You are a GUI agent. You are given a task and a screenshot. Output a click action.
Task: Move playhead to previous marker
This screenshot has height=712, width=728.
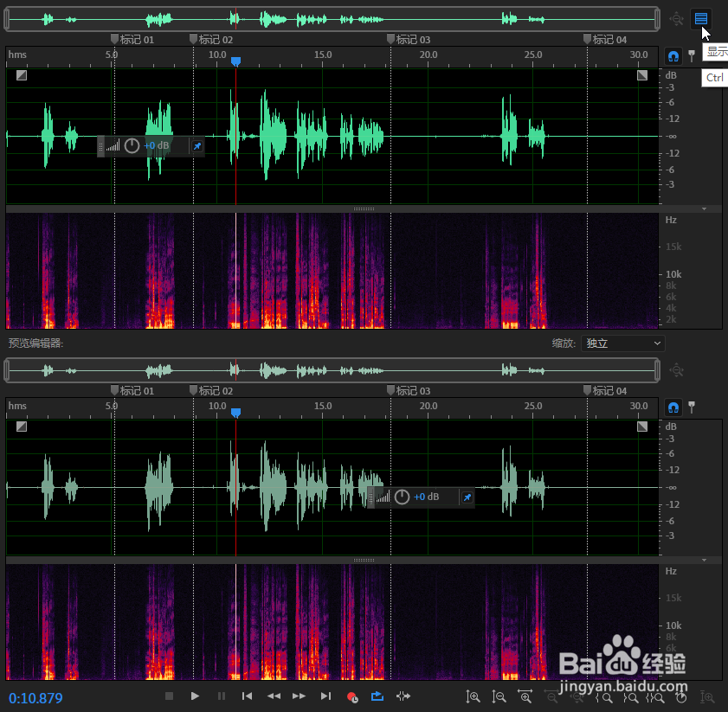click(247, 696)
